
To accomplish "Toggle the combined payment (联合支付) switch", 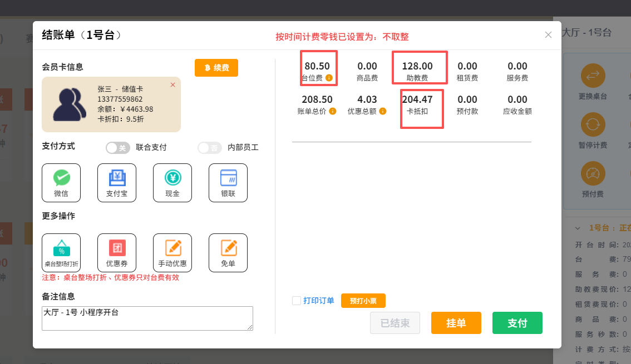I will pos(117,148).
